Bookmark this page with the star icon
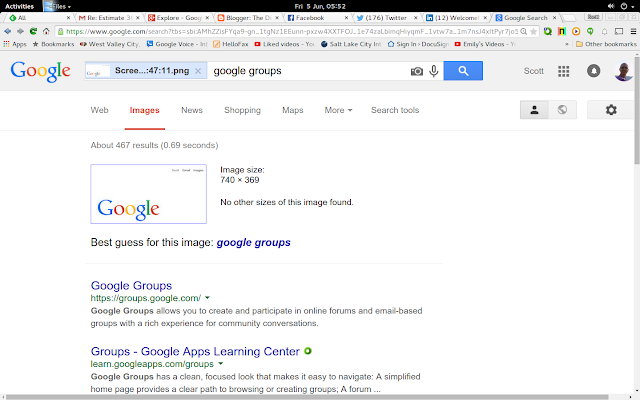The width and height of the screenshot is (640, 400). click(533, 31)
